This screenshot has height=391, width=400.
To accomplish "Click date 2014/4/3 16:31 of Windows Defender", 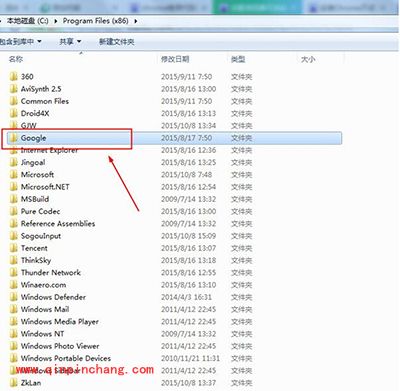I will 186,297.
